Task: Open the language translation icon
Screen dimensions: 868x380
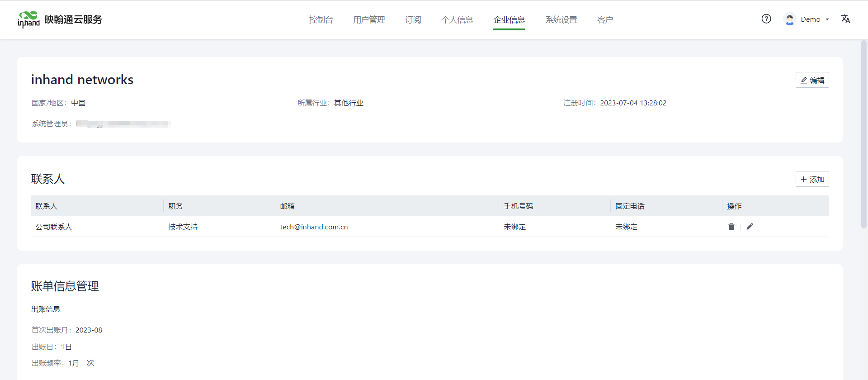Action: tap(845, 19)
